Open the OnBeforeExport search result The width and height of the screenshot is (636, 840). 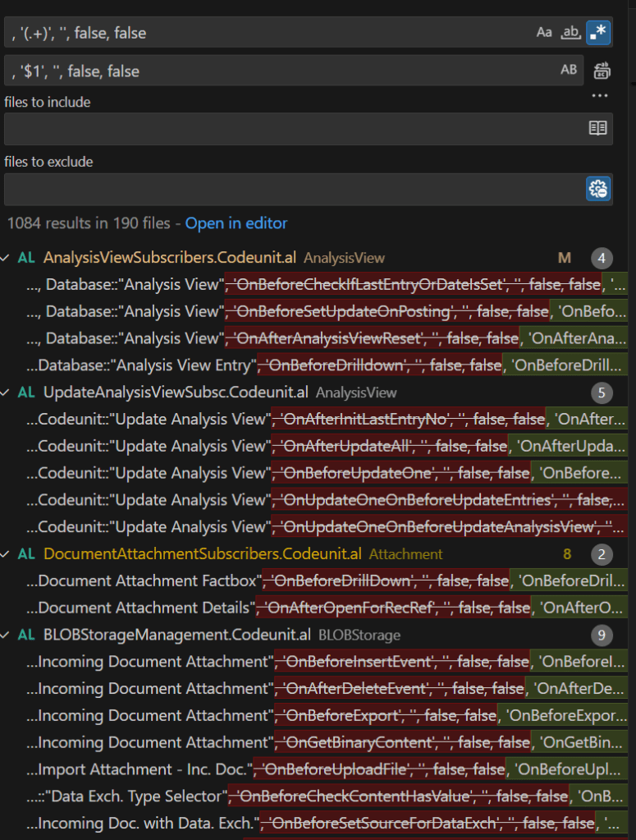tap(328, 715)
